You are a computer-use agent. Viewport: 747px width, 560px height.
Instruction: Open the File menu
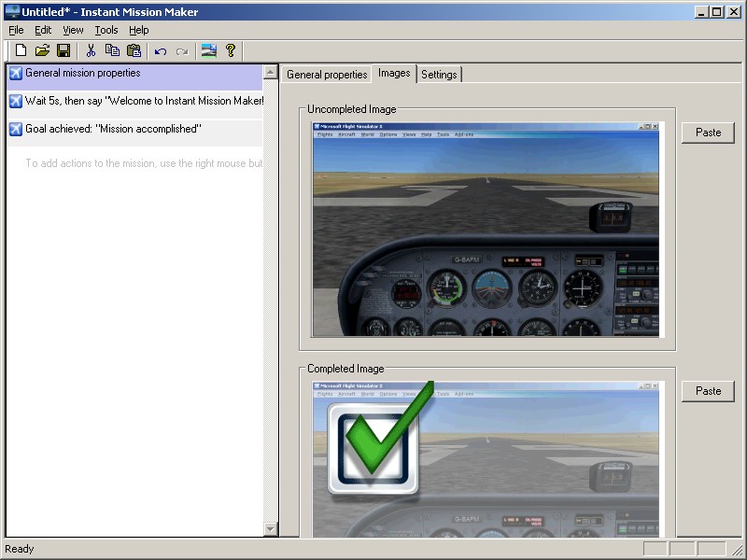click(x=16, y=30)
